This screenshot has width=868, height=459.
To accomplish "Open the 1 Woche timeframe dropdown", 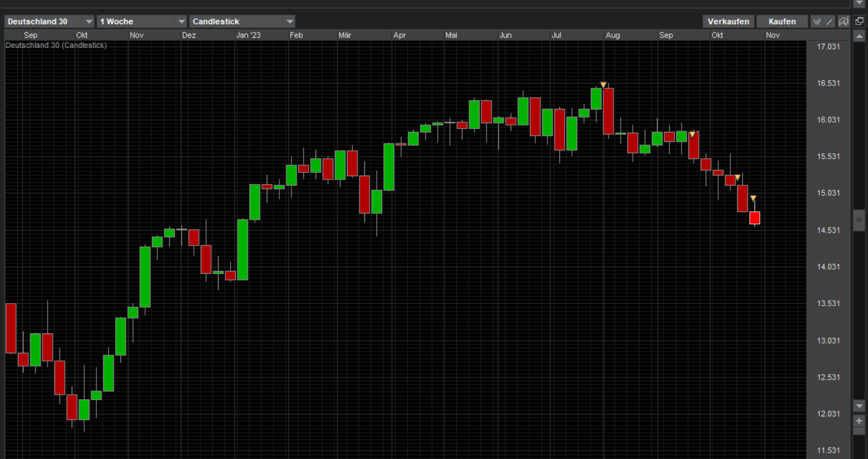I will point(142,21).
